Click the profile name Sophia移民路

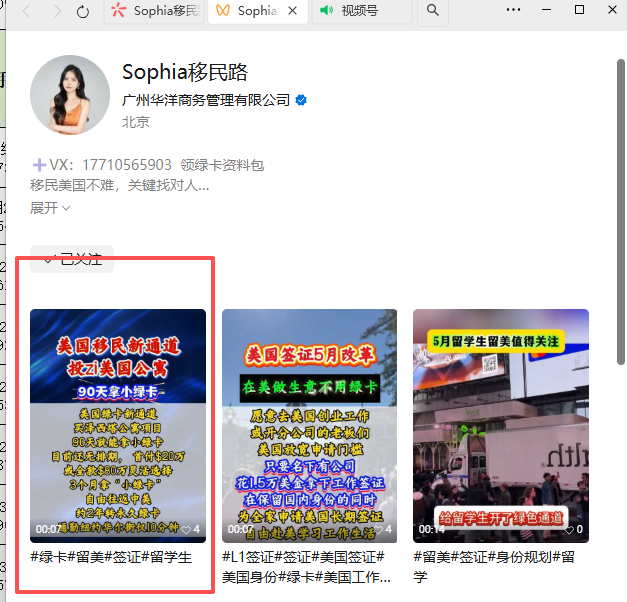pyautogui.click(x=185, y=72)
